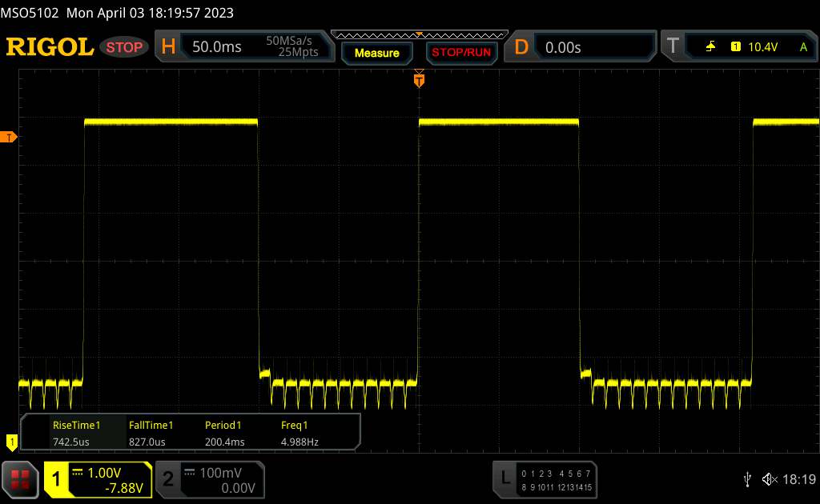
Task: Click the rising edge trigger icon
Action: (x=710, y=47)
